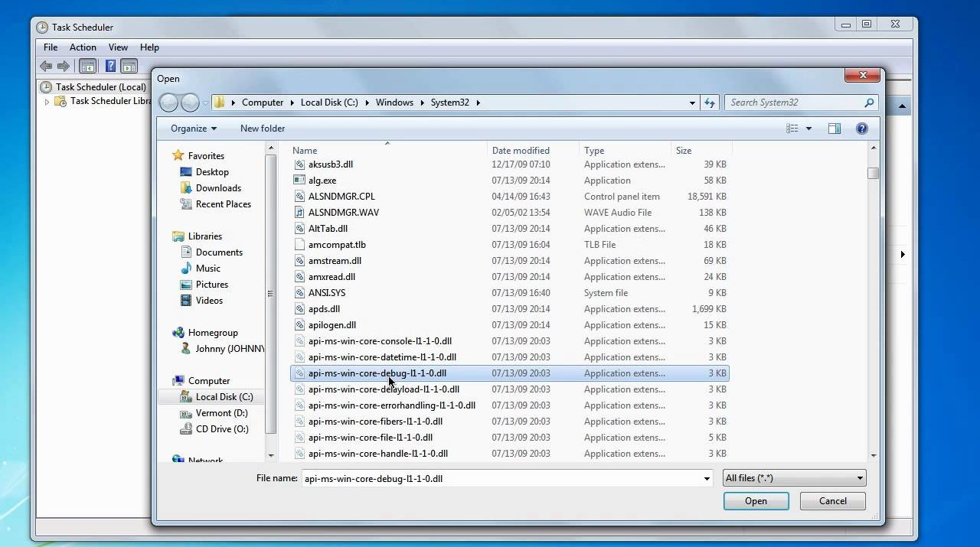Click the Back navigation arrow in Open dialog
This screenshot has width=980, height=547.
[x=168, y=103]
